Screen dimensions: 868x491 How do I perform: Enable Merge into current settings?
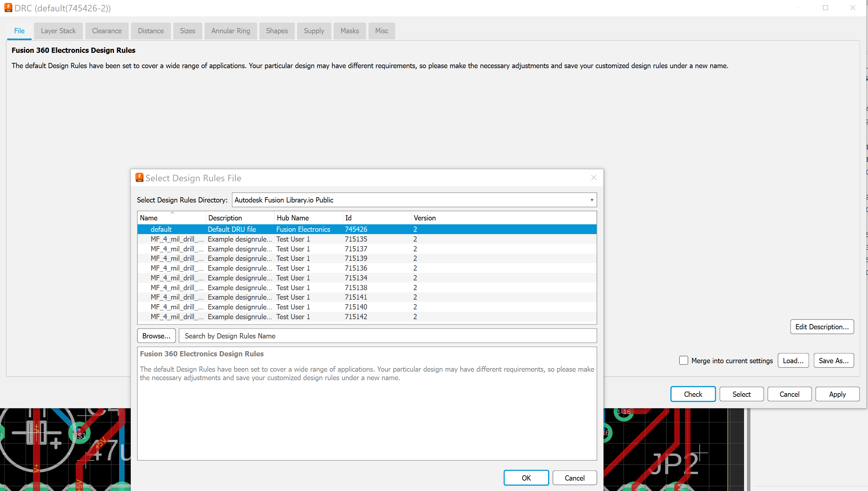click(683, 361)
